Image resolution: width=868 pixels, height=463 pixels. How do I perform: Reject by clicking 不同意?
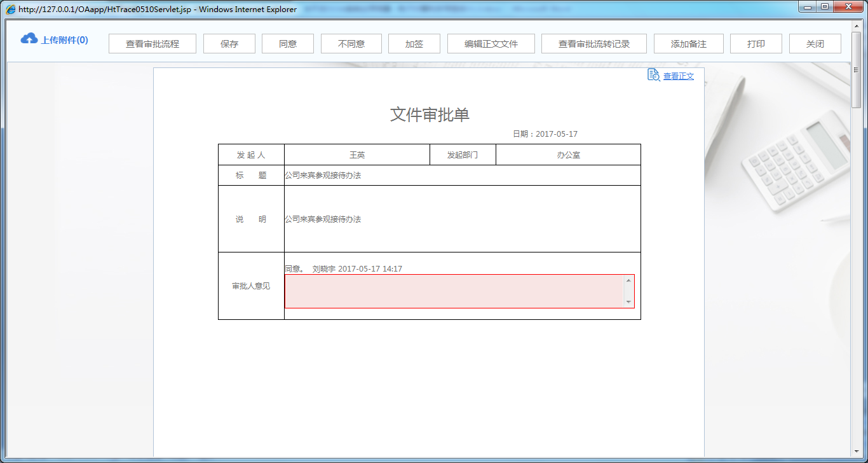pyautogui.click(x=351, y=44)
